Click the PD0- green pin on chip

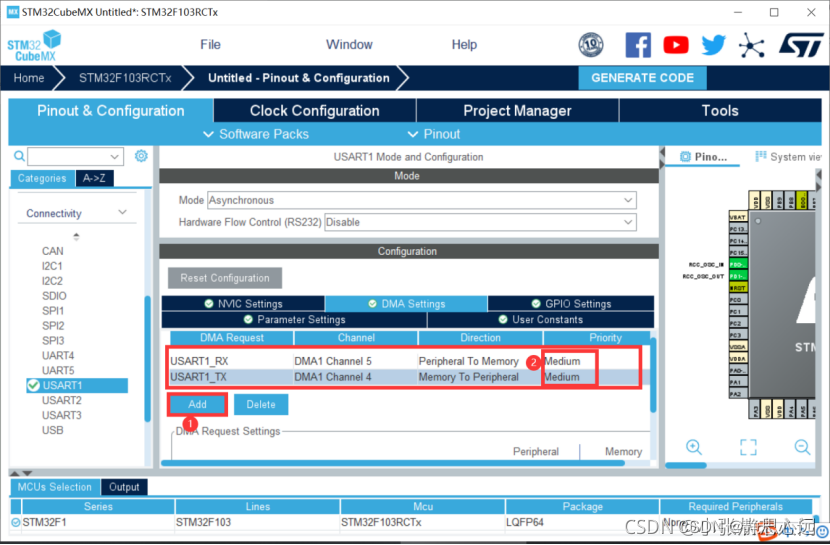coord(738,264)
